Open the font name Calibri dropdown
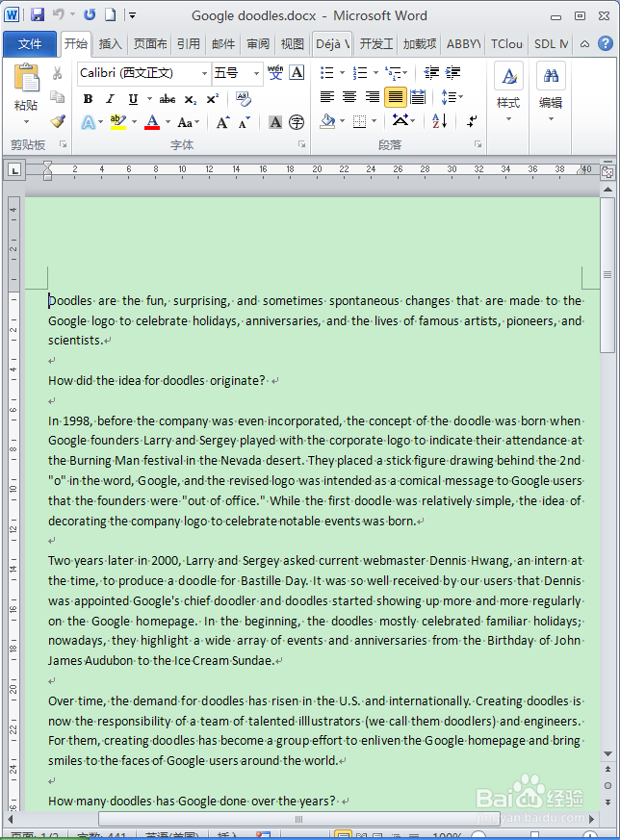Viewport: 620px width, 840px height. (204, 73)
